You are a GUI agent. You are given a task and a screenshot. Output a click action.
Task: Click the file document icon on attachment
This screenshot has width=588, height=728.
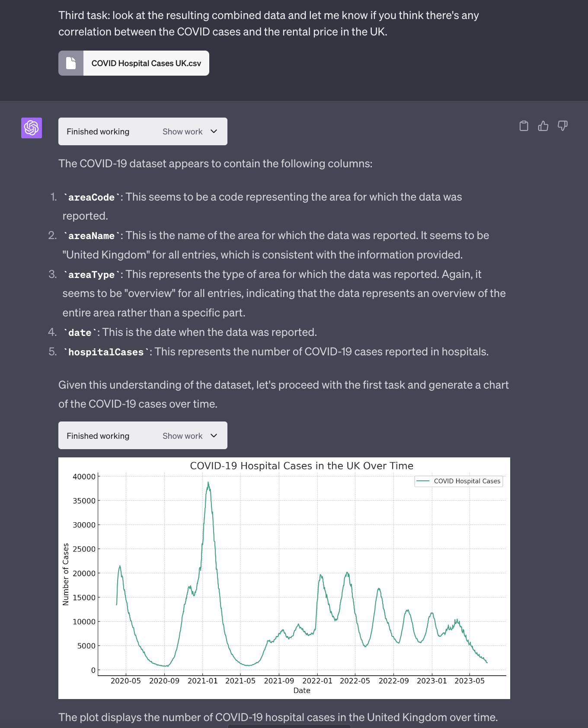71,63
